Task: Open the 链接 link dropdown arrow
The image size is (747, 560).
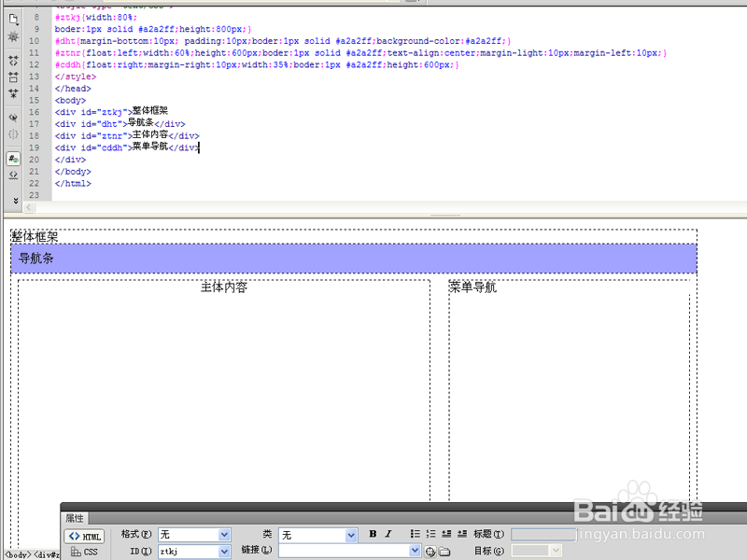Action: tap(415, 551)
